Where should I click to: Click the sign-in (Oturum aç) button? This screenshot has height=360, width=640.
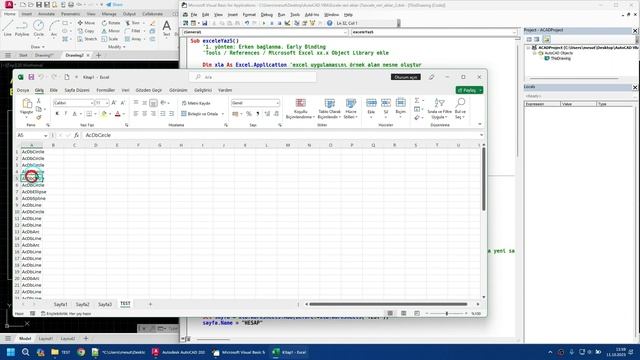[406, 77]
